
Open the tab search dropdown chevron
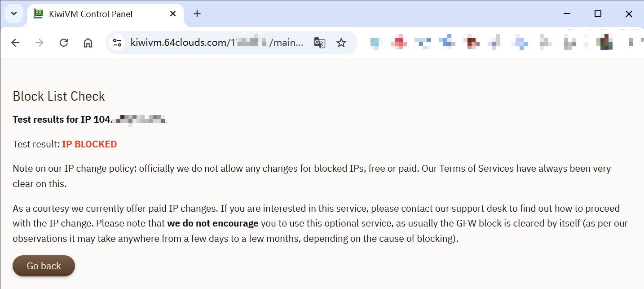(13, 13)
